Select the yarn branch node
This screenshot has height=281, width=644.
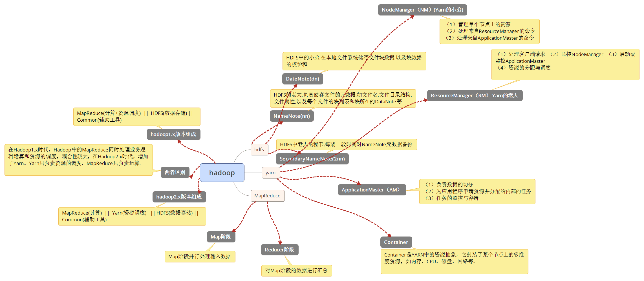coord(270,173)
